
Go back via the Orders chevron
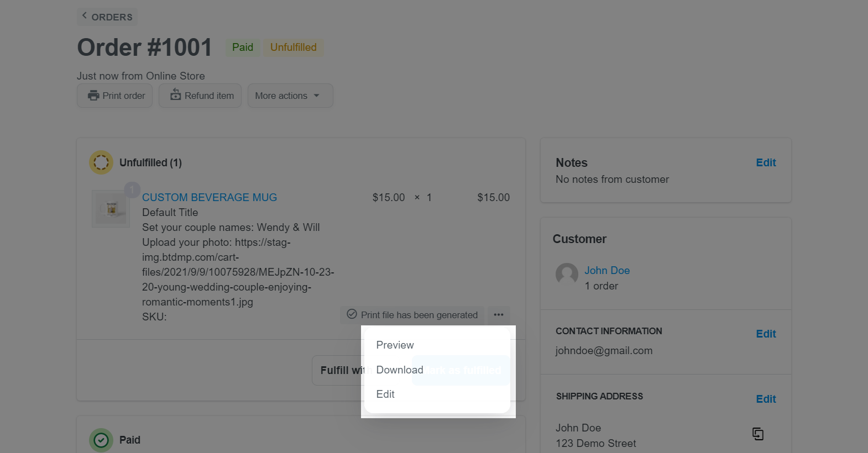(84, 15)
